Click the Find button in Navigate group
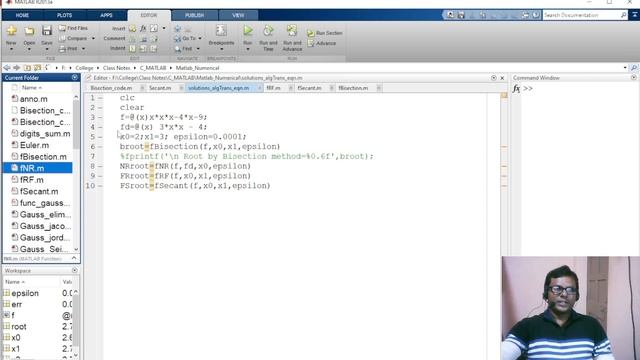This screenshot has width=640, height=360. point(183,49)
